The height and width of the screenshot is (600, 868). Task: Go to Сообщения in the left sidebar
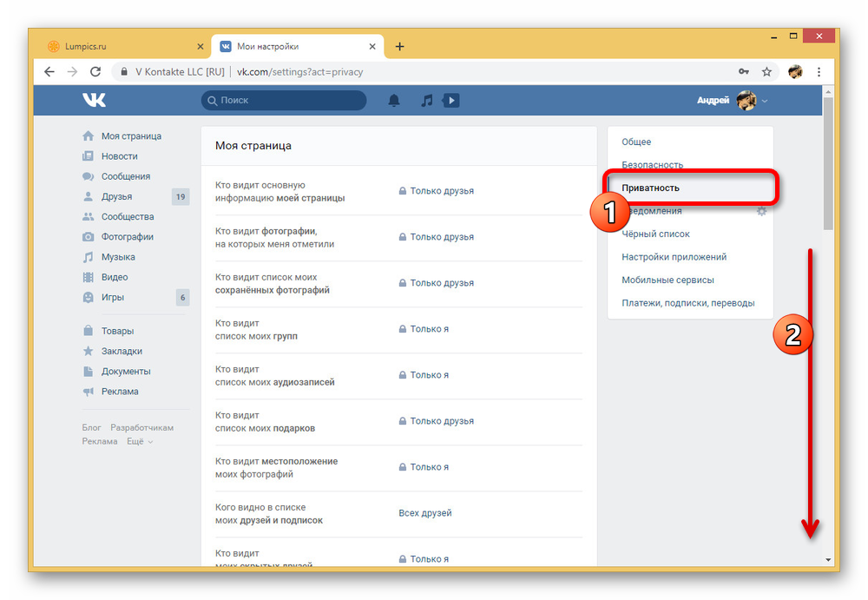click(x=125, y=176)
